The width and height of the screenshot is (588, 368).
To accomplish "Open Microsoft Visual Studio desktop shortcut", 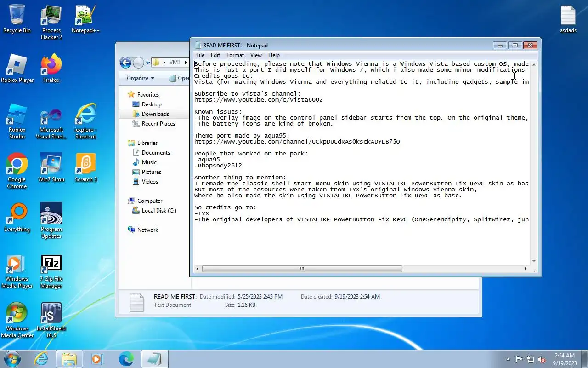I will pyautogui.click(x=51, y=122).
